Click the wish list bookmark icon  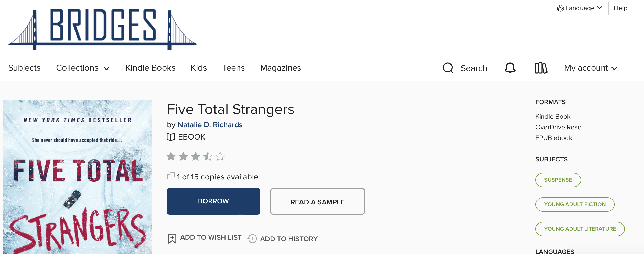172,238
